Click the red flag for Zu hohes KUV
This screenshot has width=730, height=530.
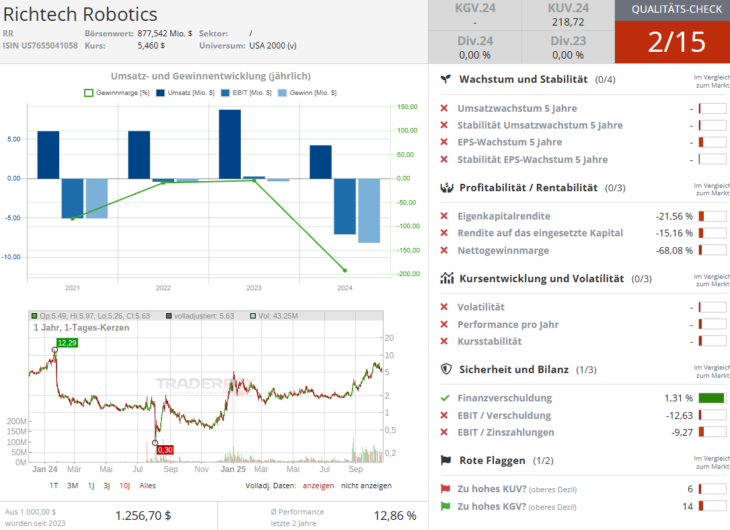(444, 489)
